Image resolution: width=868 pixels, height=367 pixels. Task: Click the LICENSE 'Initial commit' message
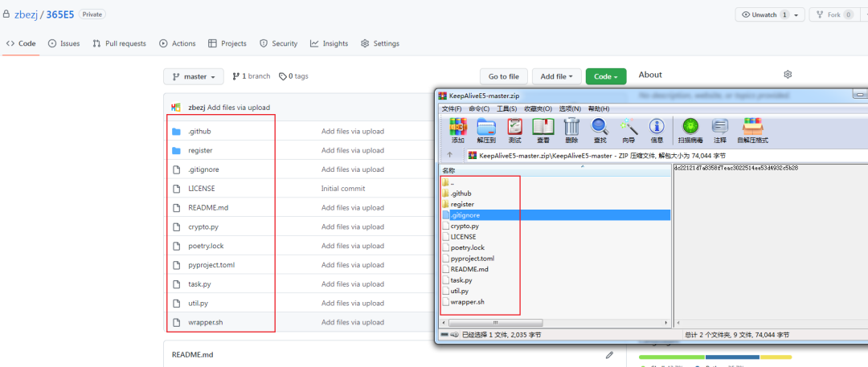tap(343, 188)
